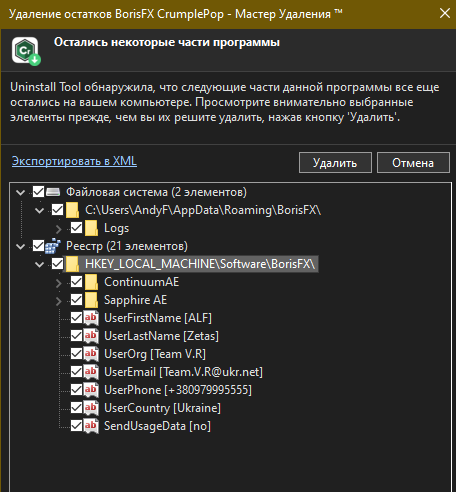Screen dimensions: 456x492
Task: Uncheck the Logs folder checkbox
Action: point(76,228)
